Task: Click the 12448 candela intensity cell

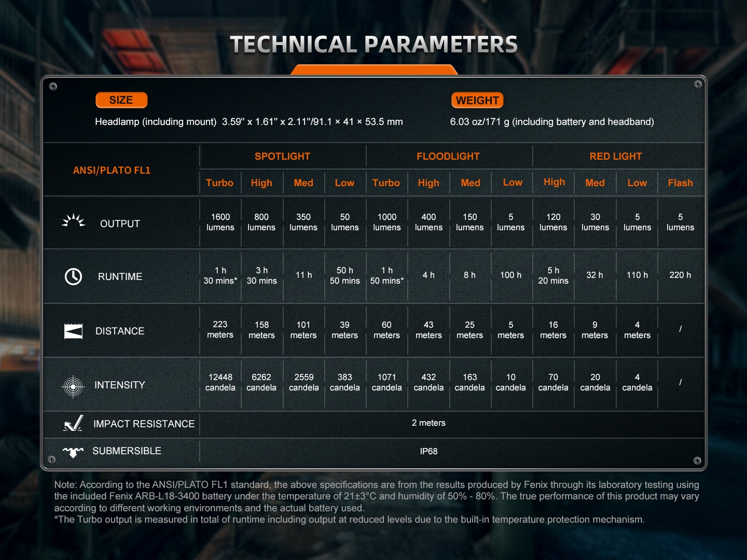Action: 220,382
